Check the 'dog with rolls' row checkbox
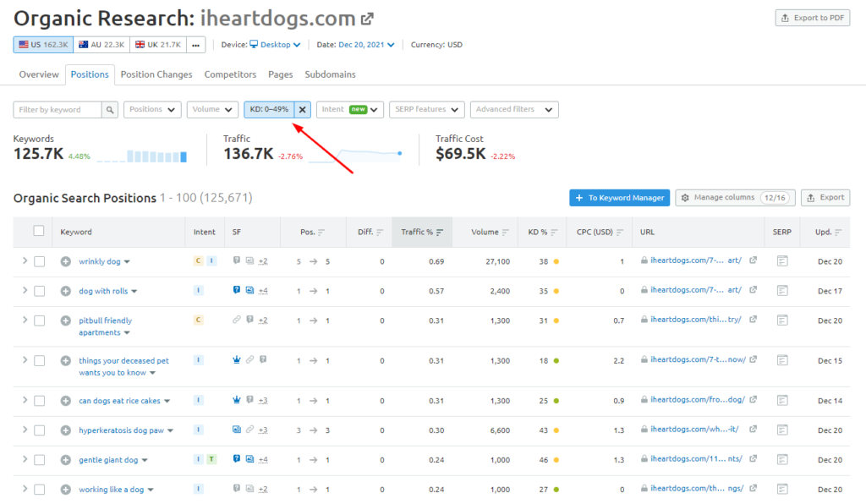Viewport: 866px width, 504px height. 39,291
